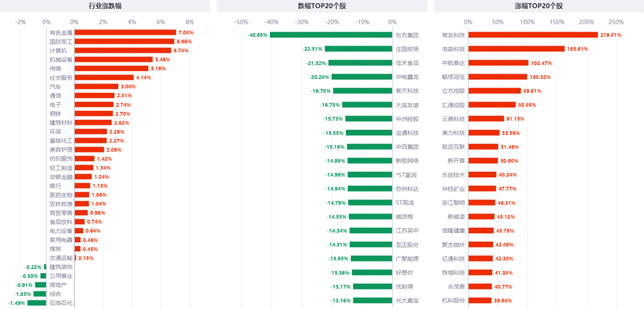Select the 美容护理 label
The image size is (644, 309).
coord(61,150)
